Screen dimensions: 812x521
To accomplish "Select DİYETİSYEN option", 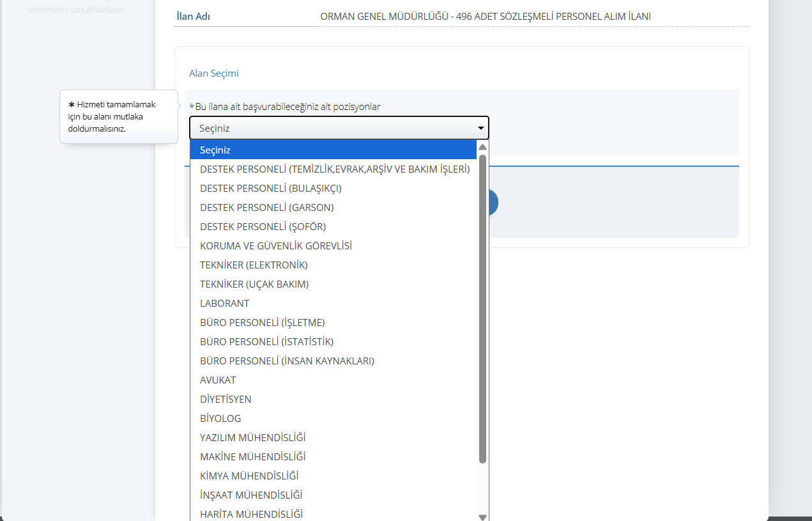I will pos(226,399).
